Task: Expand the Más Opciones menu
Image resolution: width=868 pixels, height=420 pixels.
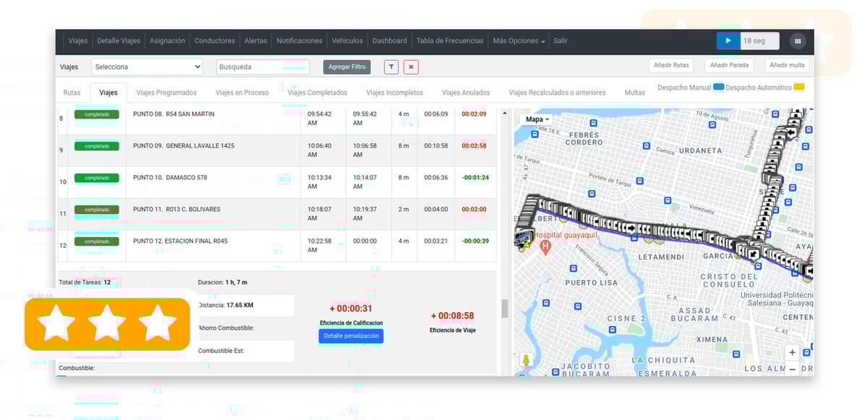Action: click(519, 41)
